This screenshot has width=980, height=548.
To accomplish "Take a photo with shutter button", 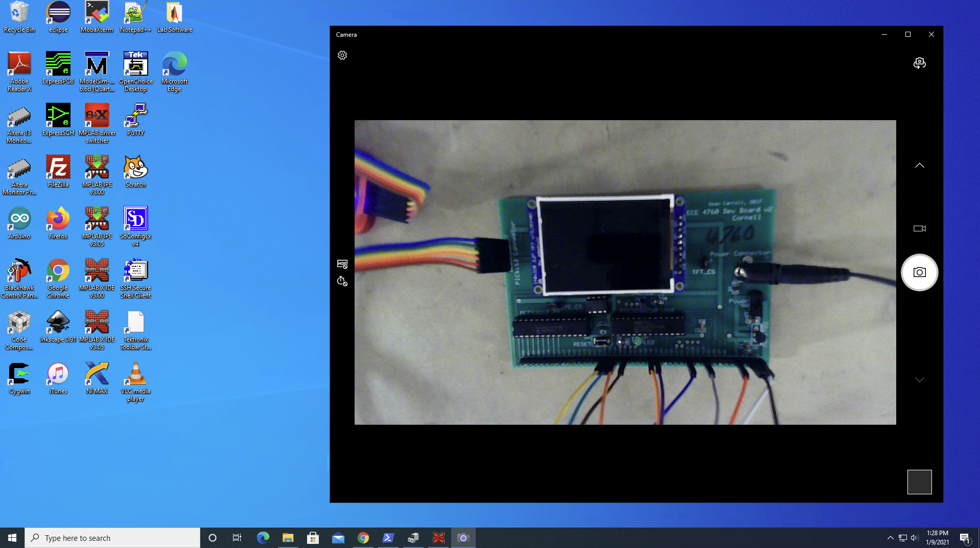I will (919, 272).
